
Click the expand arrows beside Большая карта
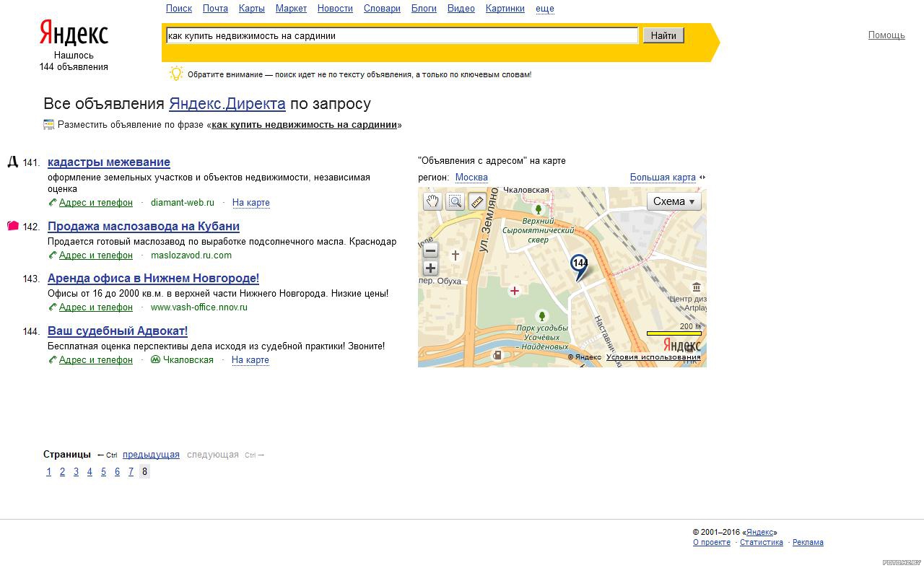point(702,178)
